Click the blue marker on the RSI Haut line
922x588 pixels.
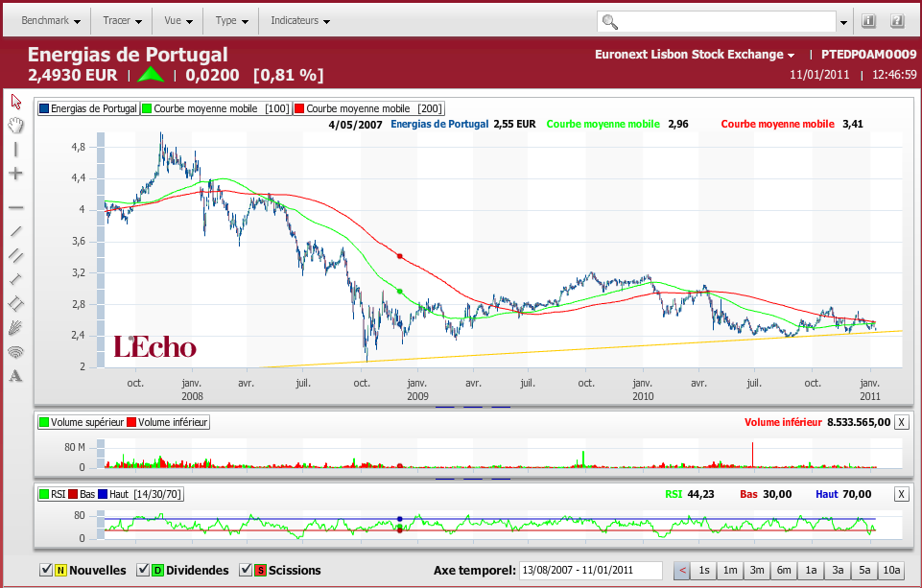400,519
